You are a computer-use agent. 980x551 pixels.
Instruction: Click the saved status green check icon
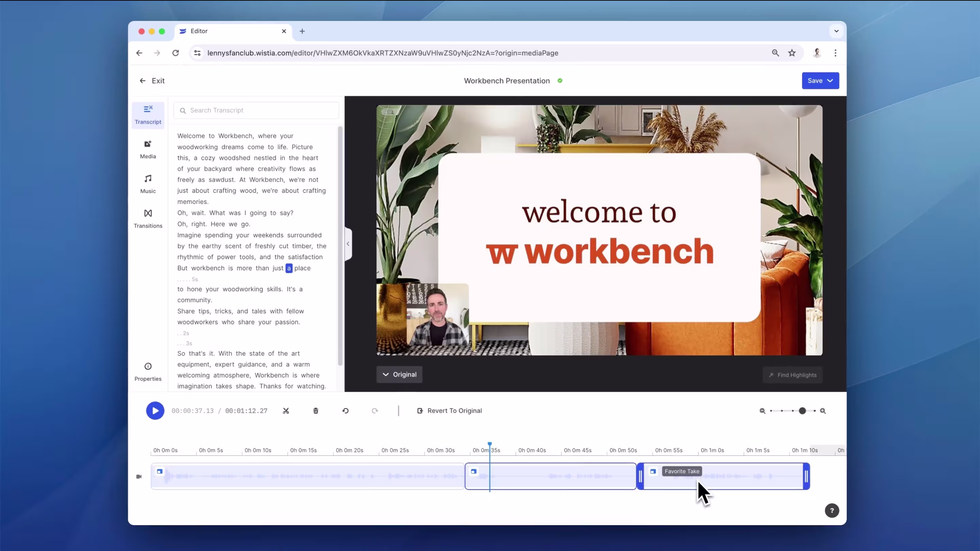click(560, 81)
